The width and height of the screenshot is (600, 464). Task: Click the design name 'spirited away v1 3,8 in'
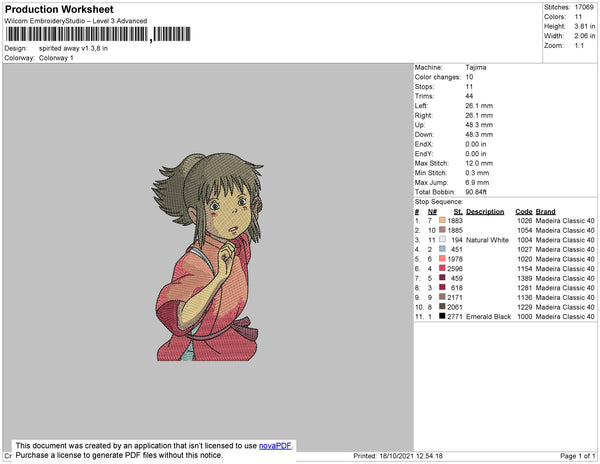[73, 49]
